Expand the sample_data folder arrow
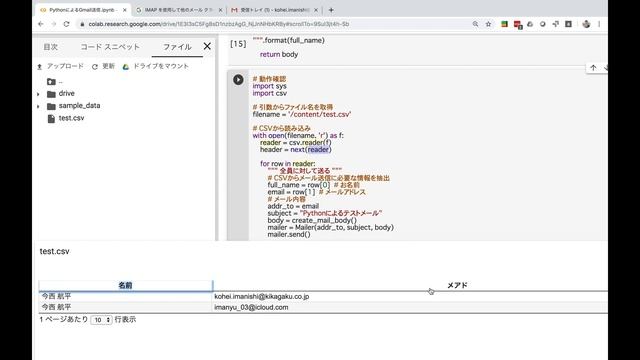This screenshot has width=640, height=360. [38, 107]
